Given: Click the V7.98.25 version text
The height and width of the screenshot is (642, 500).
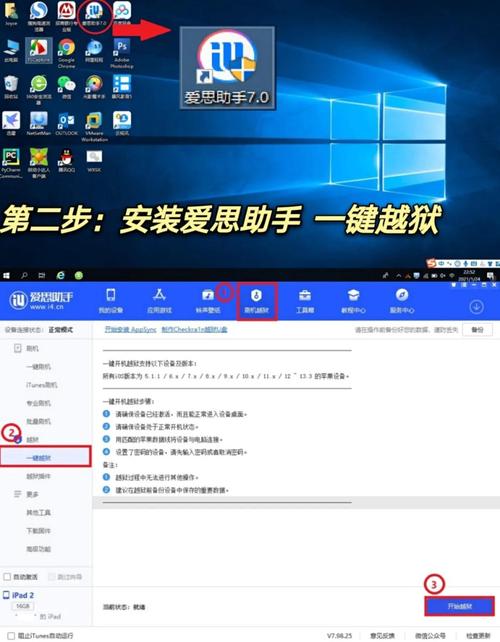Looking at the screenshot, I should click(339, 636).
